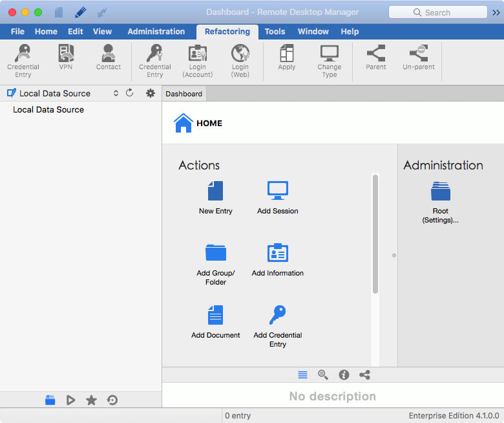Click the refresh data source icon

click(129, 93)
